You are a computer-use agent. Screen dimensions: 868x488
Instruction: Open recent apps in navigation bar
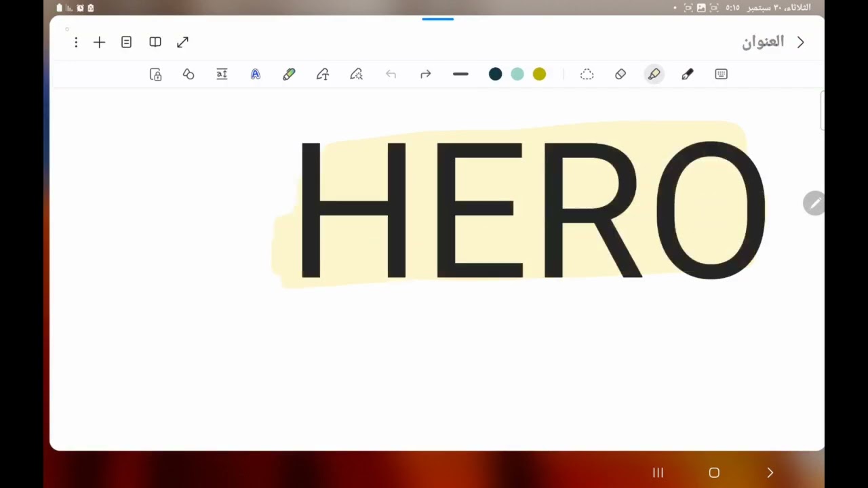(x=658, y=472)
